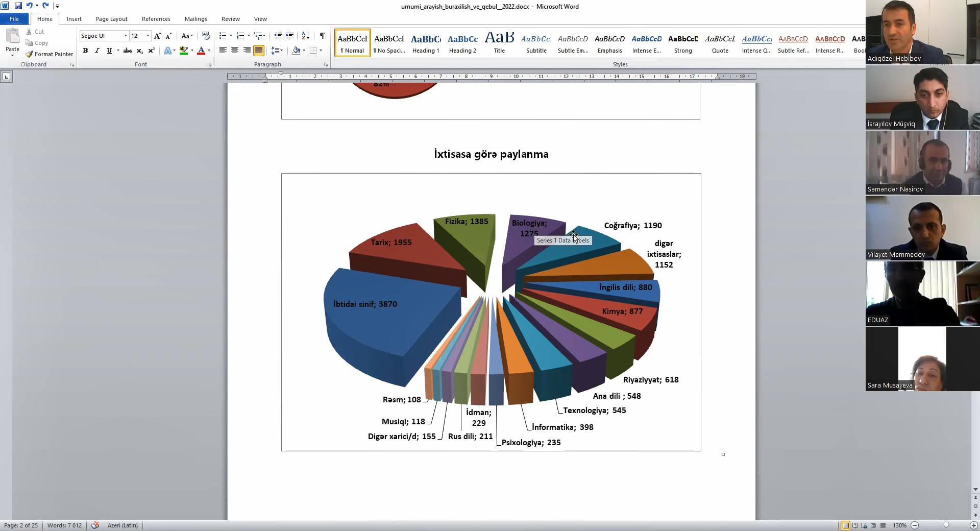The image size is (980, 531).
Task: Apply the No Spacing style
Action: (x=389, y=43)
